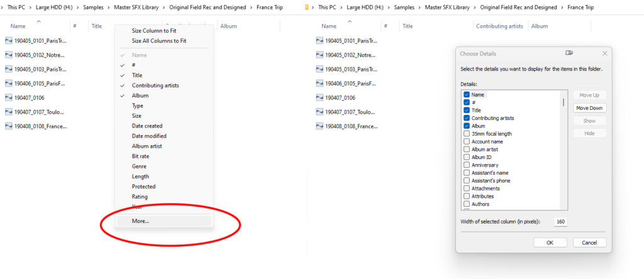Screen dimensions: 644x279
Task: Select 190405_0101_ParisTr file icon in right window
Action: pos(320,41)
